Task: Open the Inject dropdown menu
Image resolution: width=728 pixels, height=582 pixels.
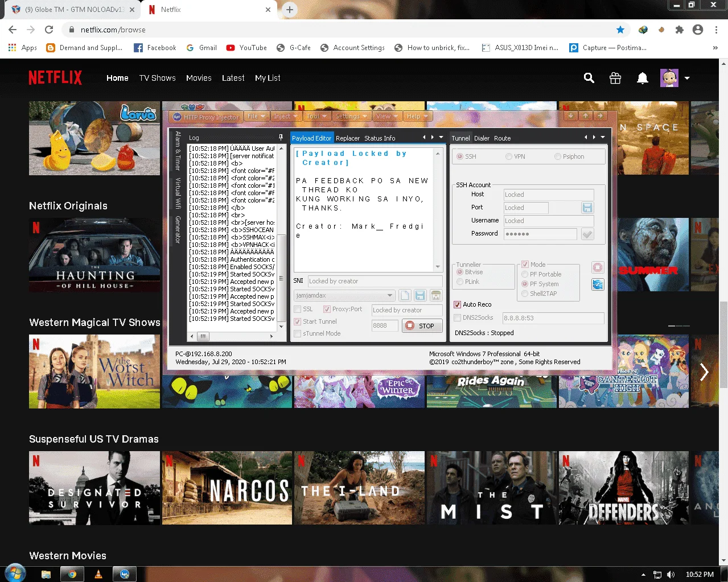Action: (286, 116)
